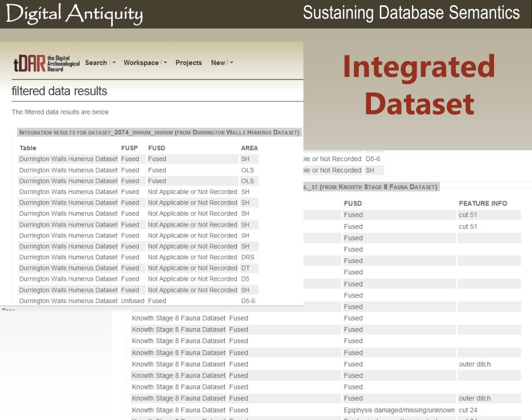The image size is (532, 420).
Task: Select the Unfused FUSP cell
Action: (132, 301)
